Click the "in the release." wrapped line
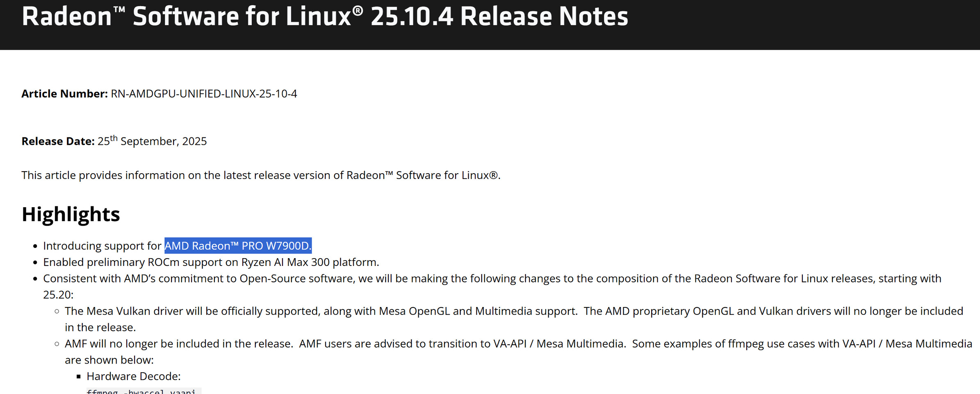Viewport: 980px width, 394px height. [x=100, y=328]
